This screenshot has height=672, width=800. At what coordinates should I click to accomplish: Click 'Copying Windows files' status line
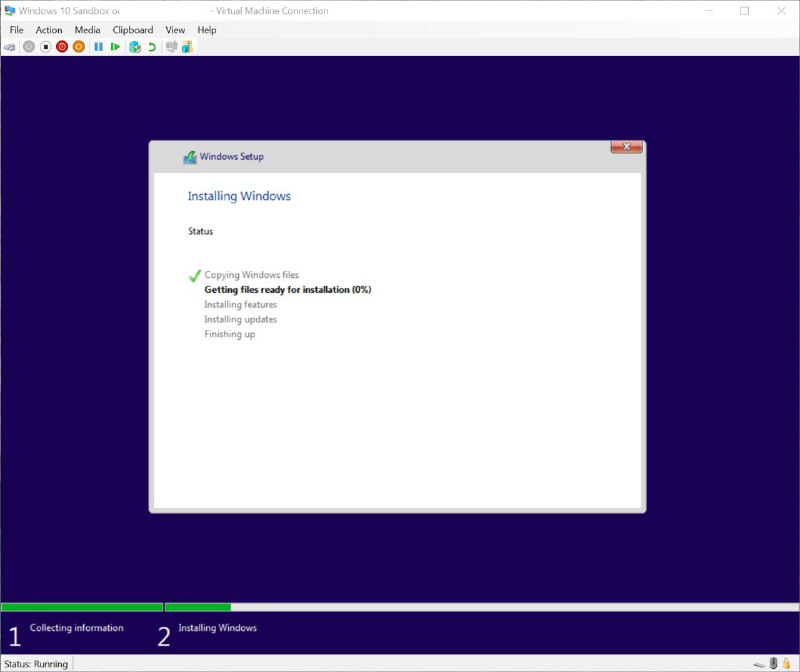[252, 275]
